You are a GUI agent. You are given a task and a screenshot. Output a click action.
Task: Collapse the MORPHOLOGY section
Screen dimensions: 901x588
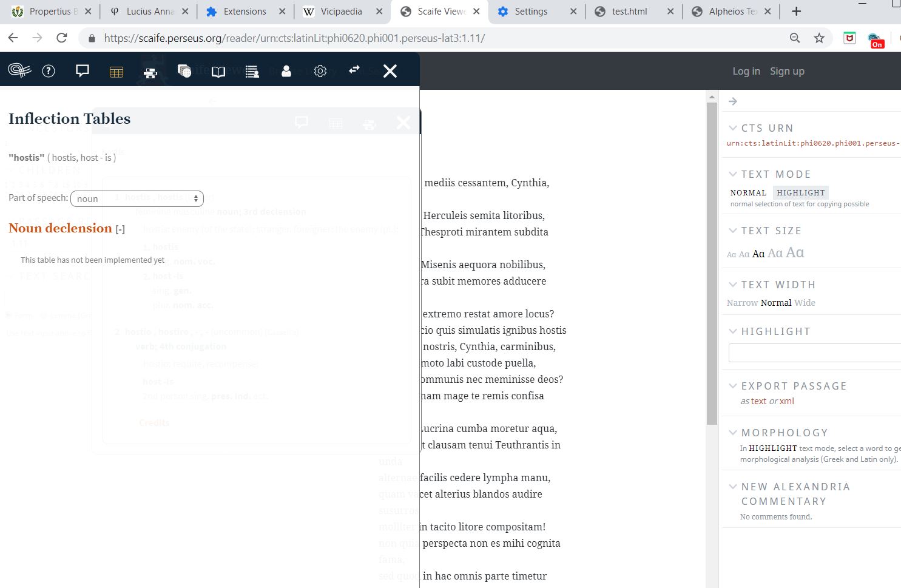click(733, 432)
